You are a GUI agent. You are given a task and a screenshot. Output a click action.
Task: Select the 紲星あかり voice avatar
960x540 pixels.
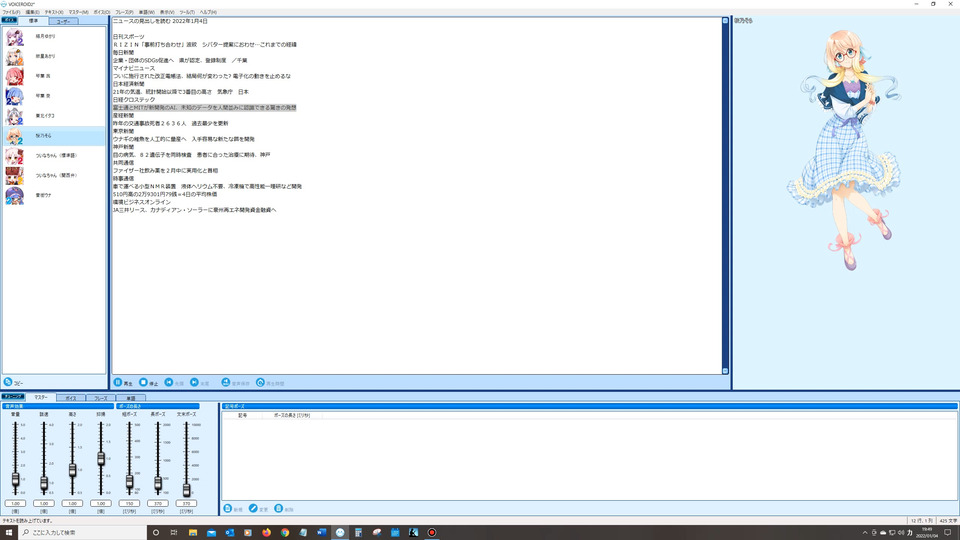(x=14, y=56)
